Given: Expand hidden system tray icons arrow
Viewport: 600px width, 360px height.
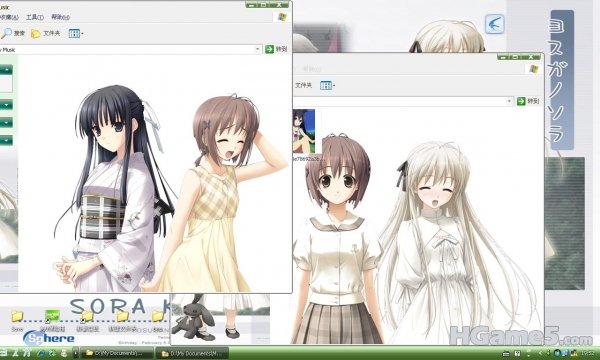Looking at the screenshot, I should tap(541, 353).
